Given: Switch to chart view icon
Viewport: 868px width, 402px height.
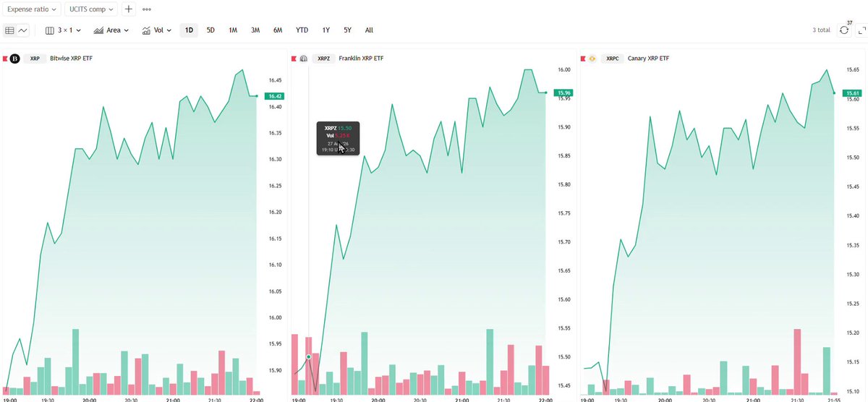Looking at the screenshot, I should point(23,30).
